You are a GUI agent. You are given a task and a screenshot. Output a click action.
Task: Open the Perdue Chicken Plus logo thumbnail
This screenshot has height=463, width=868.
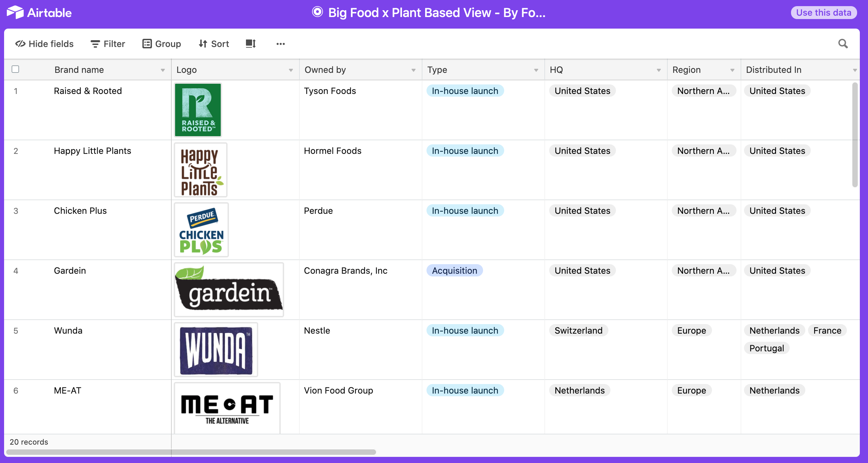pos(201,230)
